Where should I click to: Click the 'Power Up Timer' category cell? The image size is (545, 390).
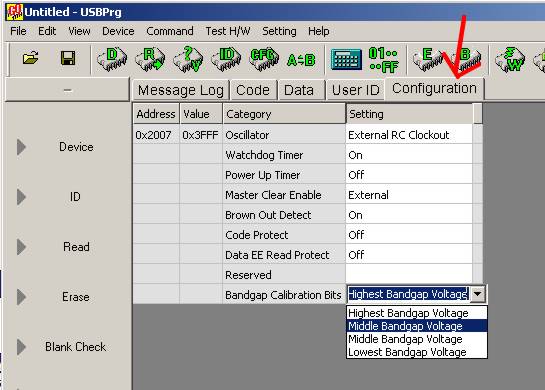pyautogui.click(x=284, y=175)
